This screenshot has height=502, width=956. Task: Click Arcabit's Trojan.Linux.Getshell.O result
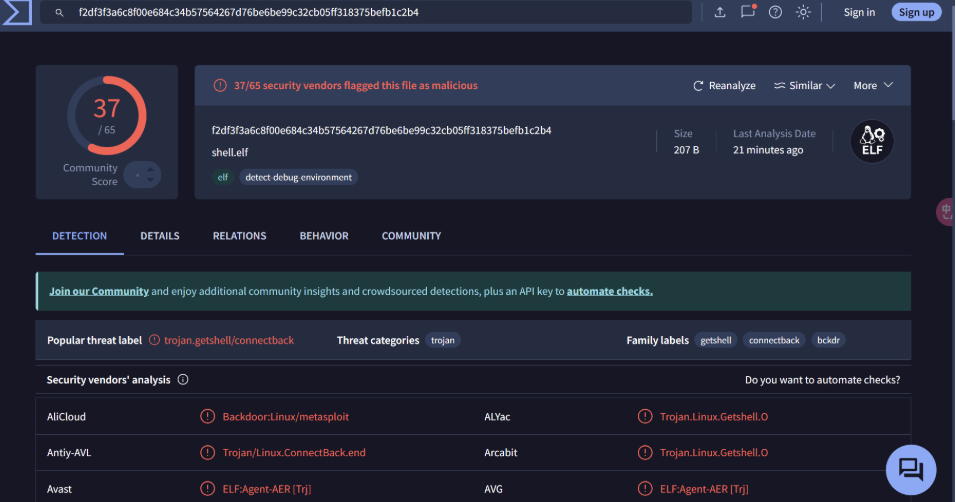(x=714, y=453)
